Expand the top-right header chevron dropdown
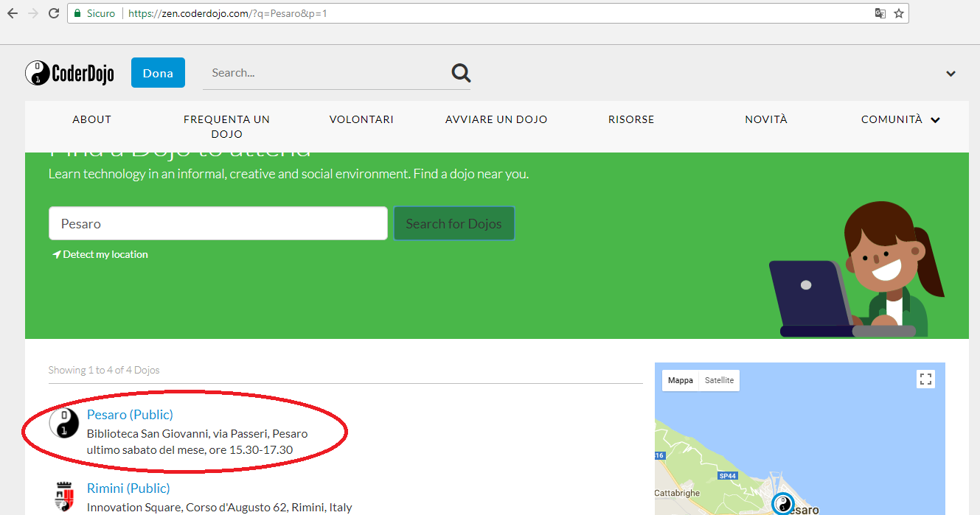The image size is (980, 515). tap(951, 74)
